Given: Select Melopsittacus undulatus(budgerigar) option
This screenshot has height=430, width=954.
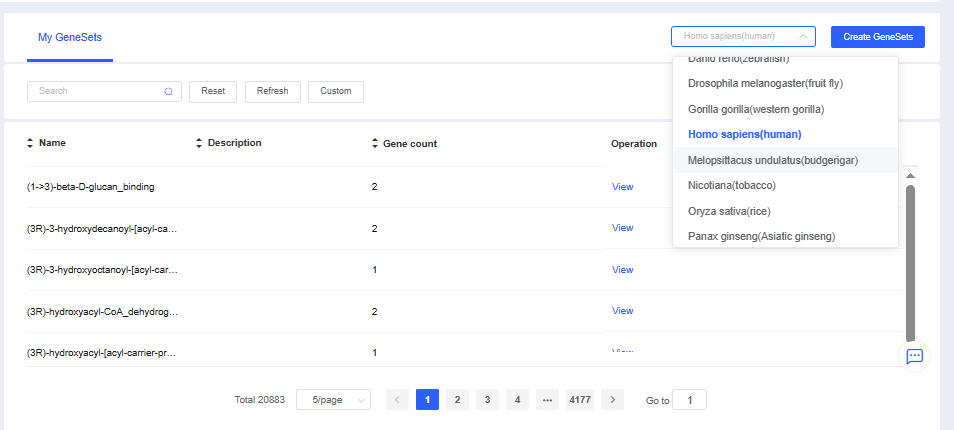Looking at the screenshot, I should 773,160.
